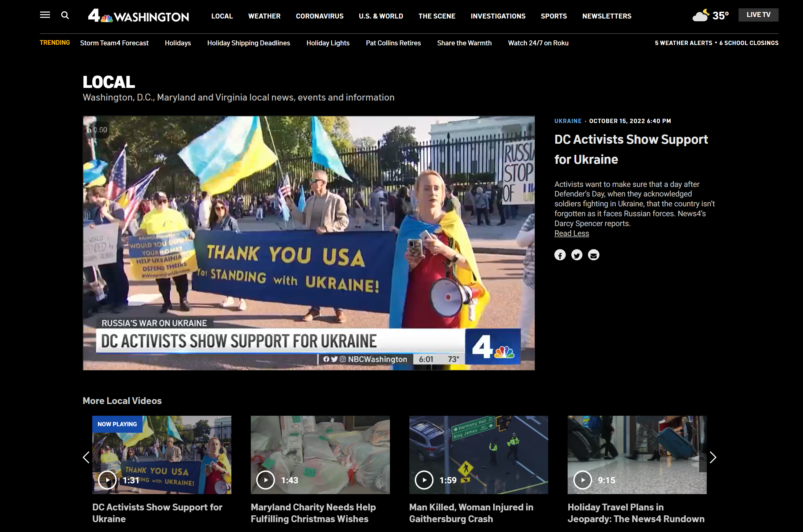Share the article on Facebook
803x532 pixels.
pyautogui.click(x=560, y=255)
